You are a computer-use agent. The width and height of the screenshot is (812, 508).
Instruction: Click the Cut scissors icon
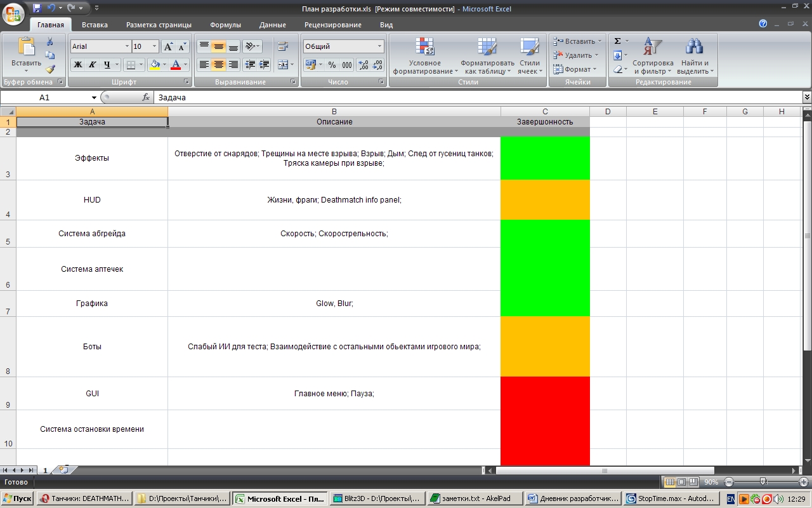pos(50,42)
